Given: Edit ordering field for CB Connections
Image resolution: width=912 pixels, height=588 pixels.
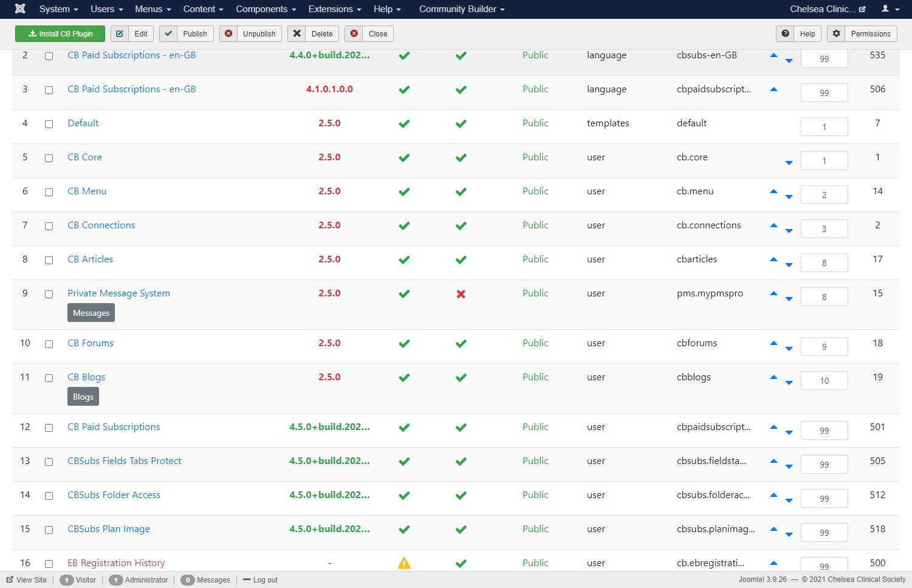Looking at the screenshot, I should (825, 229).
